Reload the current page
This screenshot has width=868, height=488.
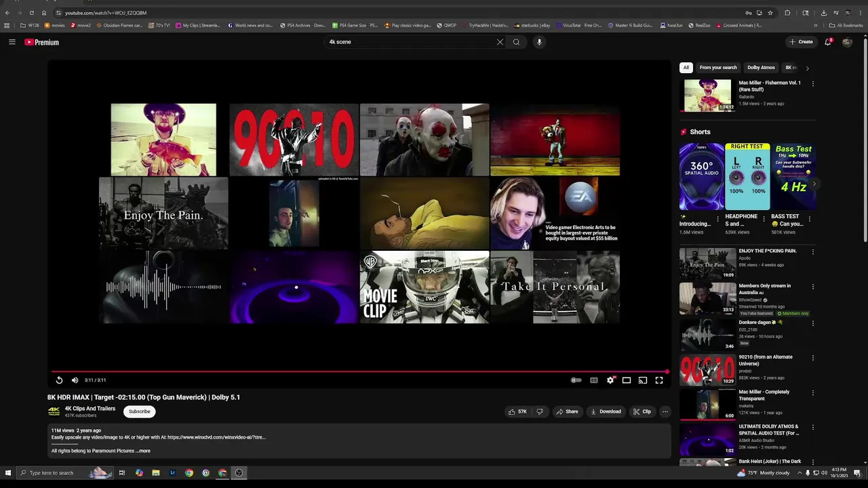pyautogui.click(x=31, y=13)
